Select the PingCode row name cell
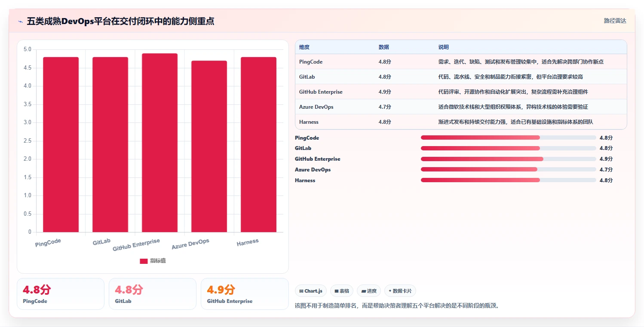The height and width of the screenshot is (327, 644). pyautogui.click(x=311, y=62)
